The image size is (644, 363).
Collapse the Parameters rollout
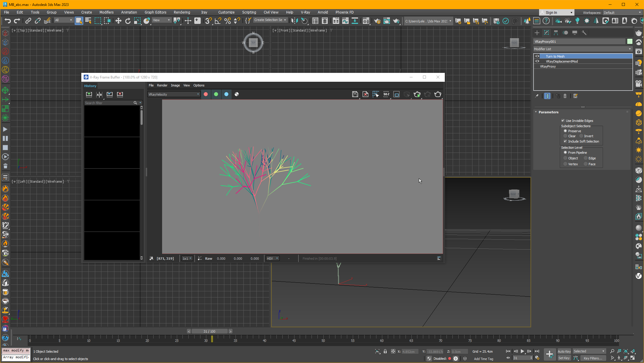[x=536, y=112]
